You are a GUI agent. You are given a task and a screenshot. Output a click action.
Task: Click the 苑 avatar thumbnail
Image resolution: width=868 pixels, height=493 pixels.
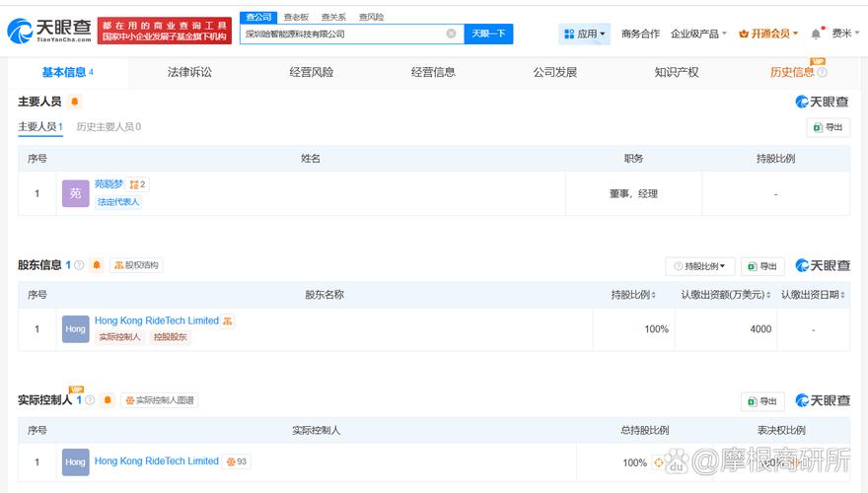point(75,193)
